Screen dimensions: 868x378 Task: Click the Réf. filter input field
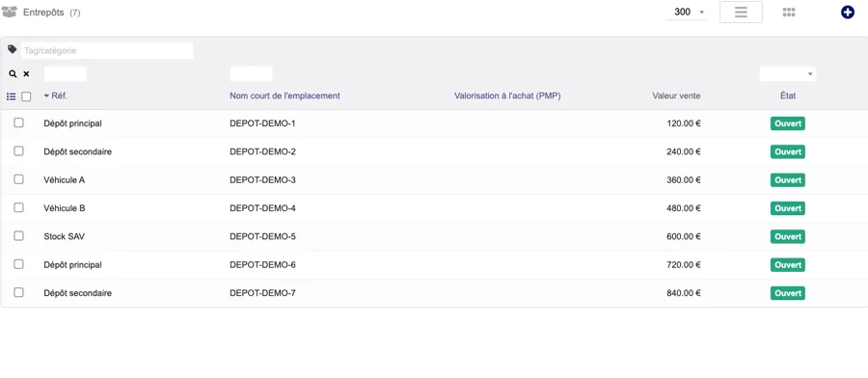coord(66,73)
